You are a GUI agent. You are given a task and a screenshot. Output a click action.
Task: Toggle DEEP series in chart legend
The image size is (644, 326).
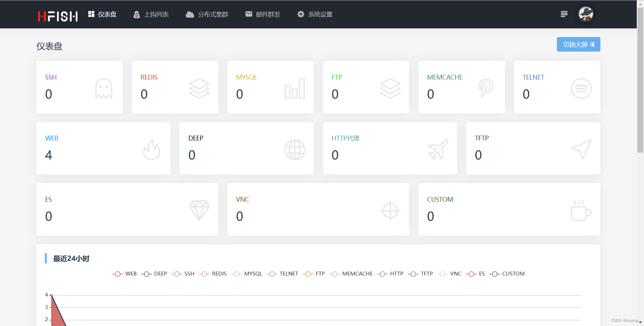pyautogui.click(x=154, y=274)
